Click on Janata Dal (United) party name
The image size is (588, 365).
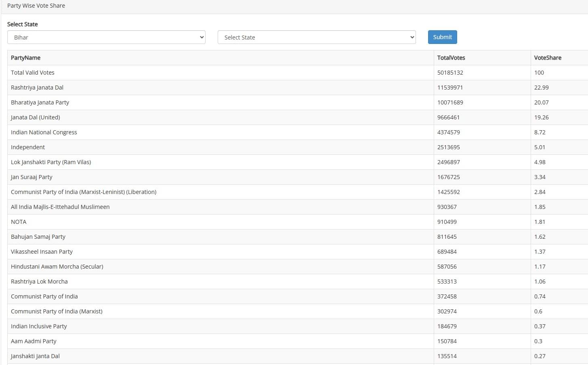click(36, 117)
